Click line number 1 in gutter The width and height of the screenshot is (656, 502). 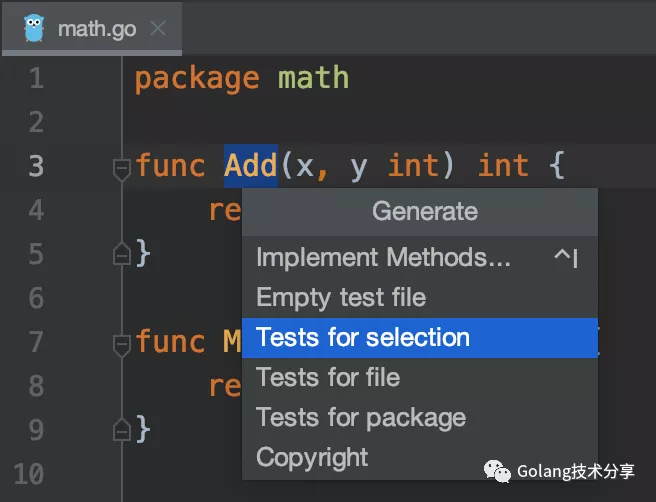(36, 78)
